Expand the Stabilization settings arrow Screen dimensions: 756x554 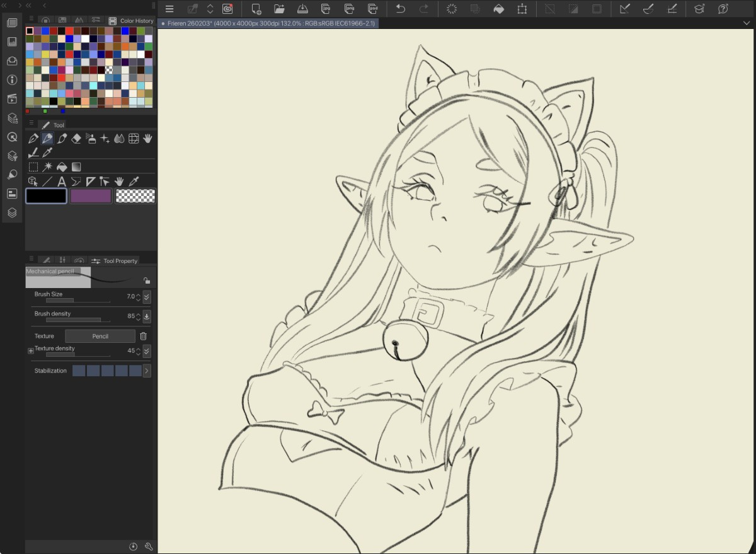[x=147, y=371]
